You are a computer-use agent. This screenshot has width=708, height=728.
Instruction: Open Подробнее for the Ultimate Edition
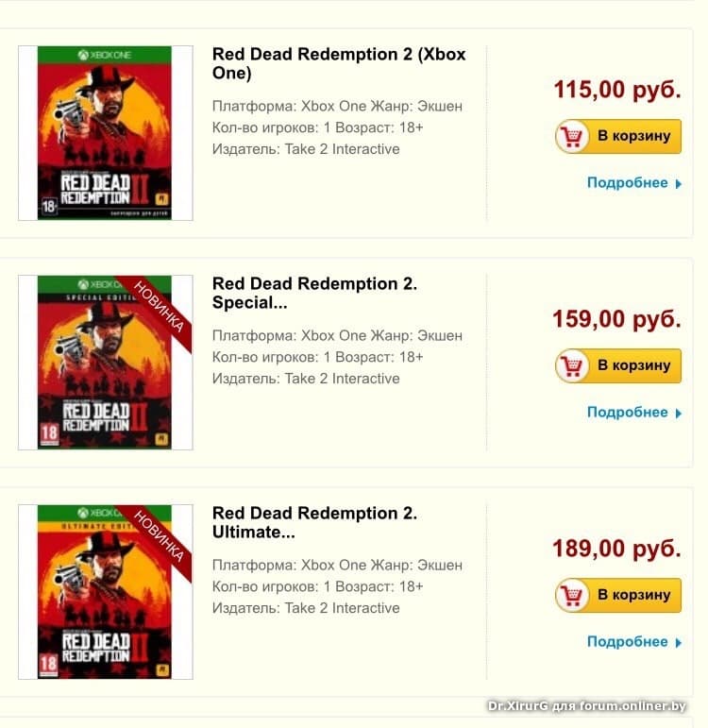coord(627,642)
